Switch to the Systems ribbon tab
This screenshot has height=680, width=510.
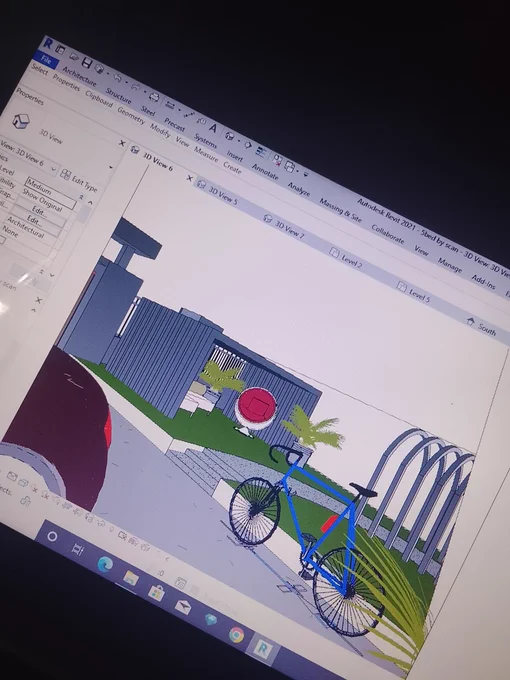[206, 141]
